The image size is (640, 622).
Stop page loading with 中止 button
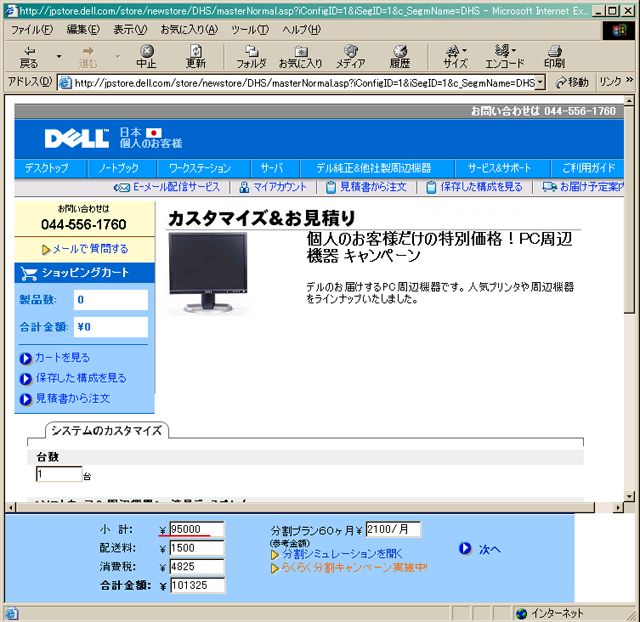pyautogui.click(x=147, y=57)
